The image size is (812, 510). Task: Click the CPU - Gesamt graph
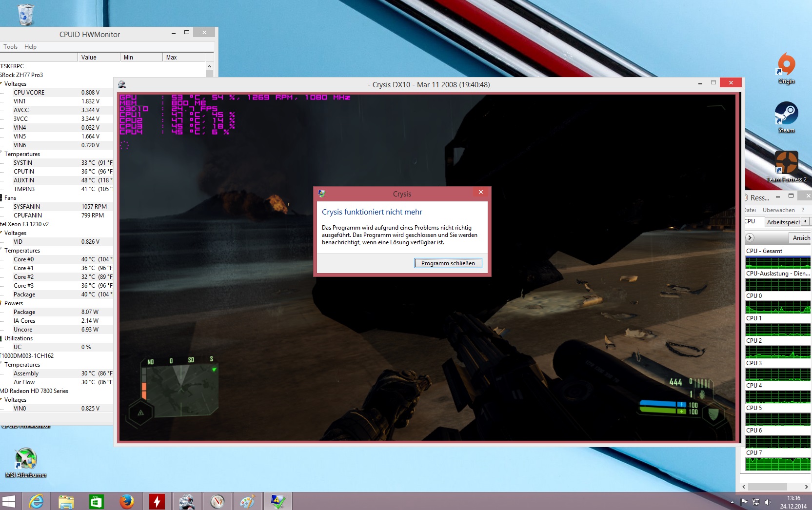tap(778, 263)
